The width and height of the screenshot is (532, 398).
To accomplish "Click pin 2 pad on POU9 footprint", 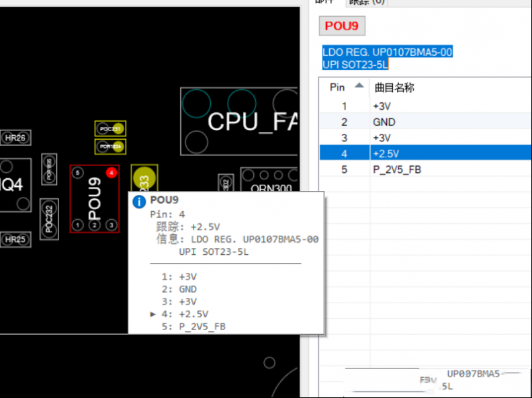I will coord(95,225).
